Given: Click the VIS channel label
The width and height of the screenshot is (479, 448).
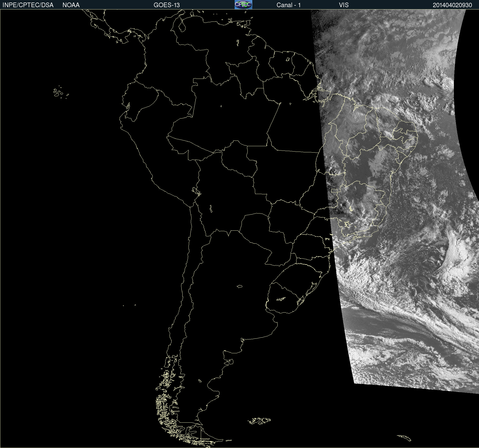Looking at the screenshot, I should 344,5.
